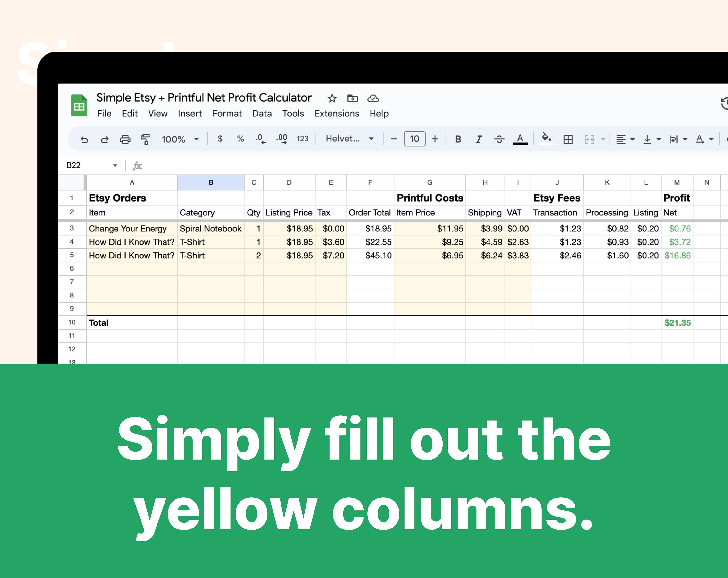Open the Help menu
The width and height of the screenshot is (728, 578).
coord(379,113)
